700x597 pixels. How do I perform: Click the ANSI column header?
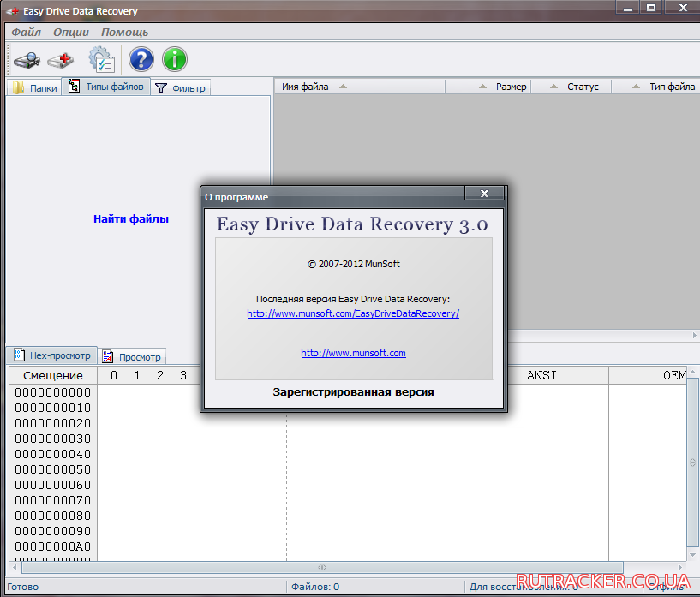(542, 376)
